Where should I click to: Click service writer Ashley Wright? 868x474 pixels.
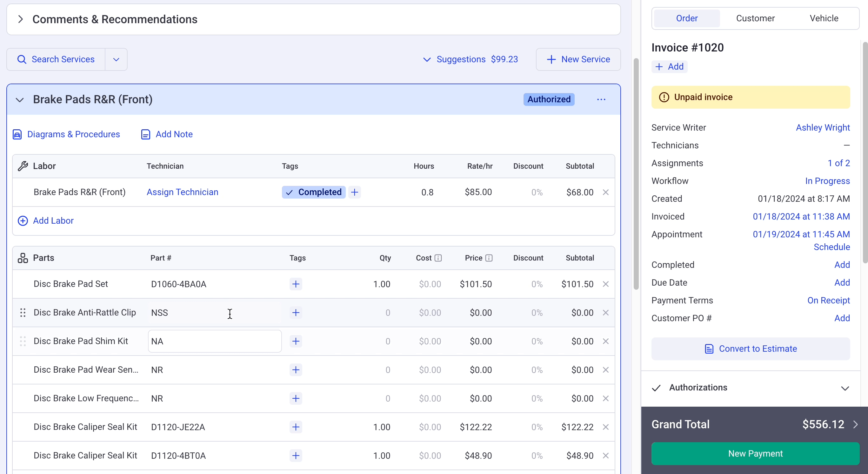point(823,128)
